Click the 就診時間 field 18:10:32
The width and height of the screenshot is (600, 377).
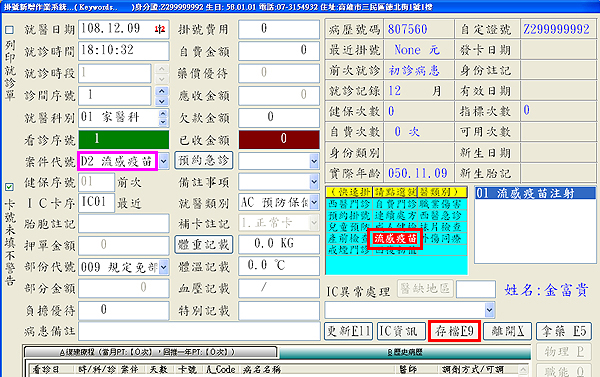click(124, 51)
